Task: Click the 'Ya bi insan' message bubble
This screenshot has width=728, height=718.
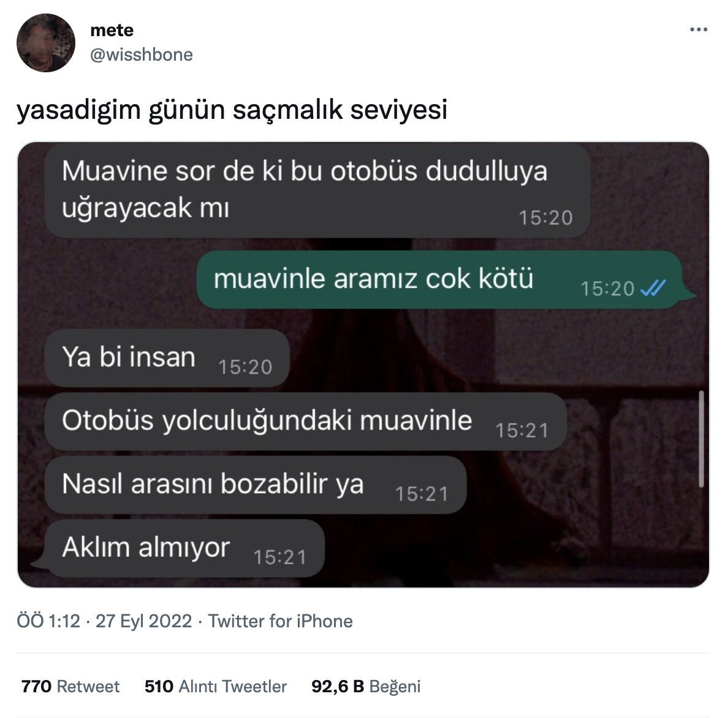Action: pos(167,358)
